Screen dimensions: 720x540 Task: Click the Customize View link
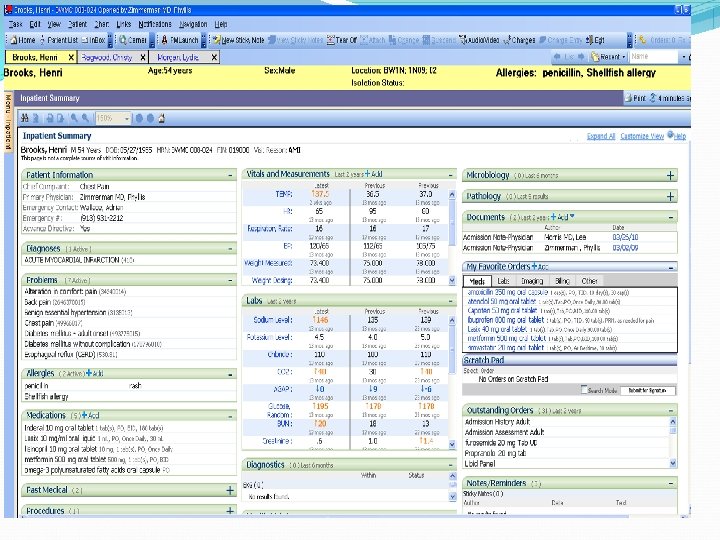642,136
